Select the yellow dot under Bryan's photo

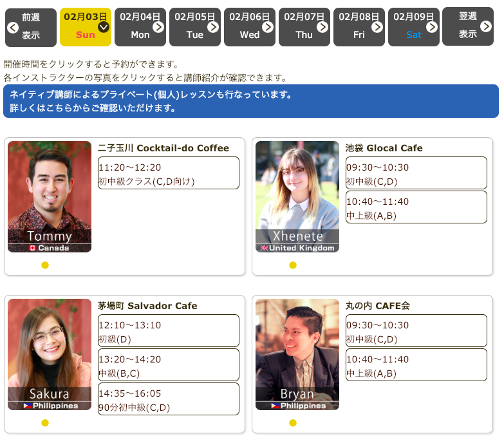tap(293, 423)
